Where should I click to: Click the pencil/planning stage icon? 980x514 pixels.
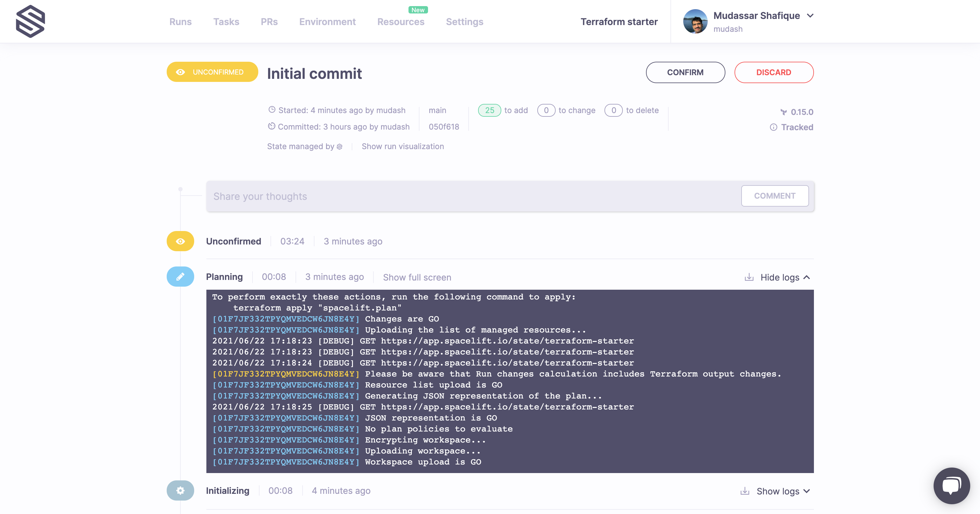click(180, 277)
